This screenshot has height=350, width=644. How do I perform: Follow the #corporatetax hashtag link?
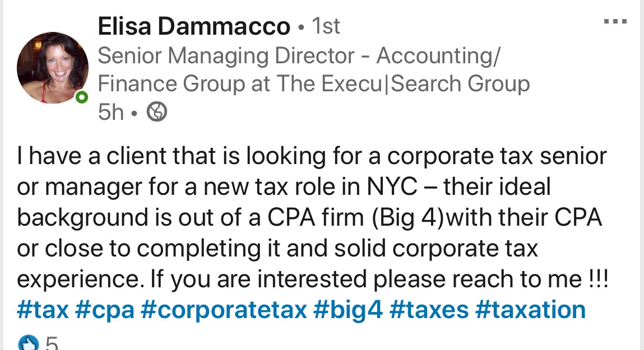(x=224, y=310)
